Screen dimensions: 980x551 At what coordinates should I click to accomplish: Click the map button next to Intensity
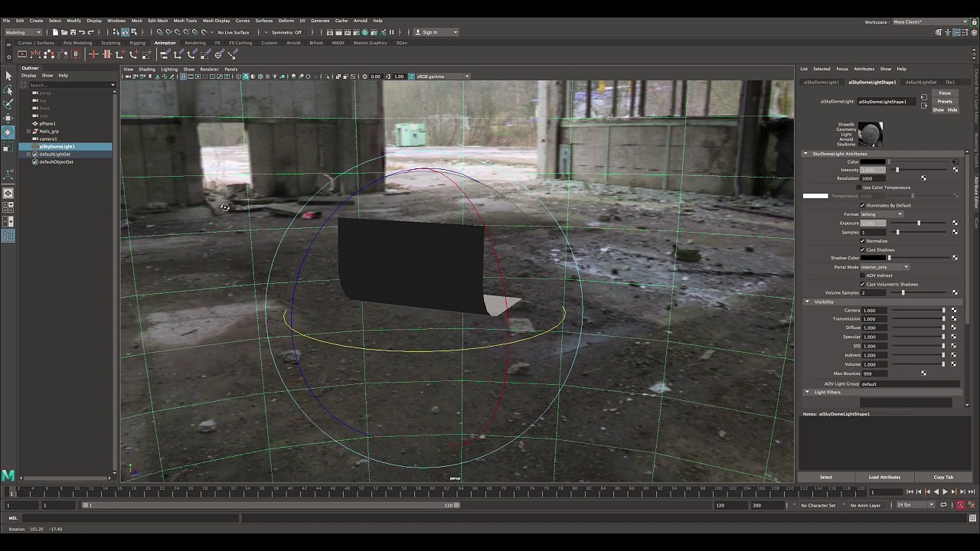[955, 170]
